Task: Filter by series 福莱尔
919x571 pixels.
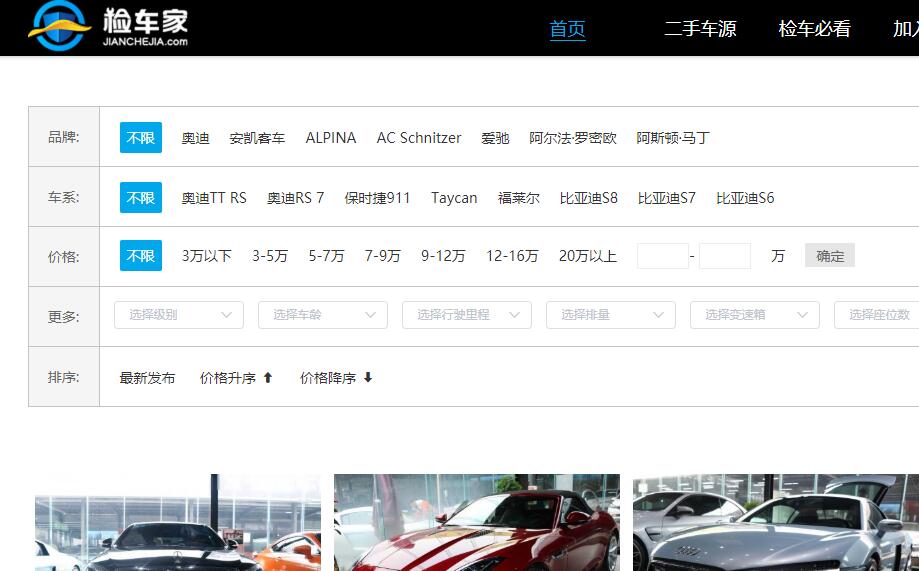Action: [519, 198]
